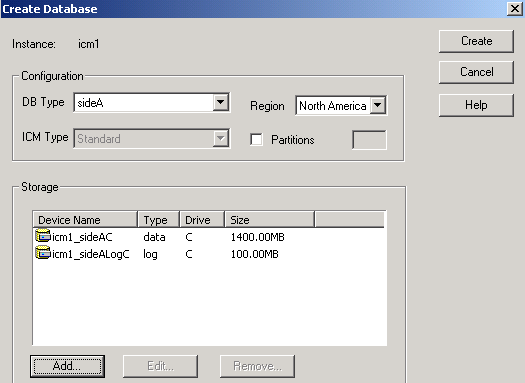Sort by Type column header
Screen dimensions: 525x383
[159, 220]
